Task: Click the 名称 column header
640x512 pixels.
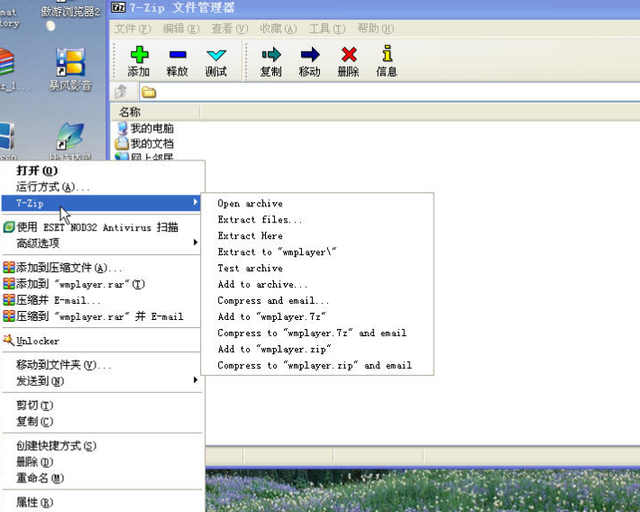Action: pyautogui.click(x=156, y=112)
